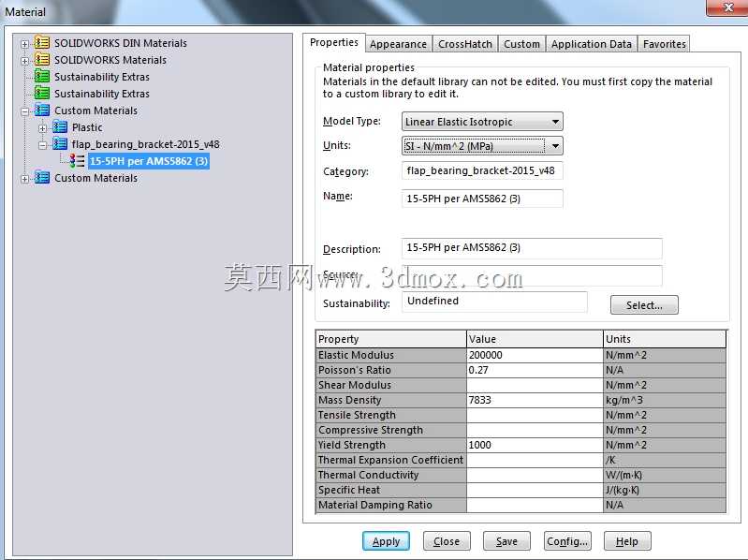The width and height of the screenshot is (748, 560).
Task: Click the Yield Strength property label
Action: point(352,445)
